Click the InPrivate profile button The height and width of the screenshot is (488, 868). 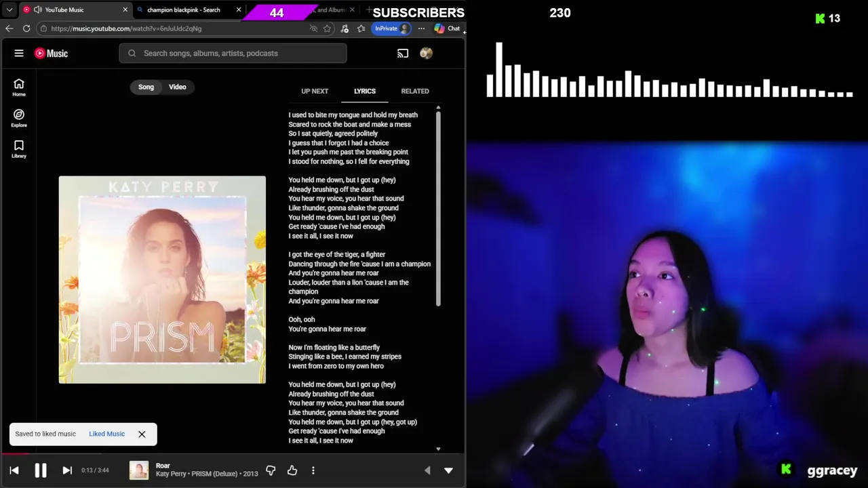pos(392,28)
